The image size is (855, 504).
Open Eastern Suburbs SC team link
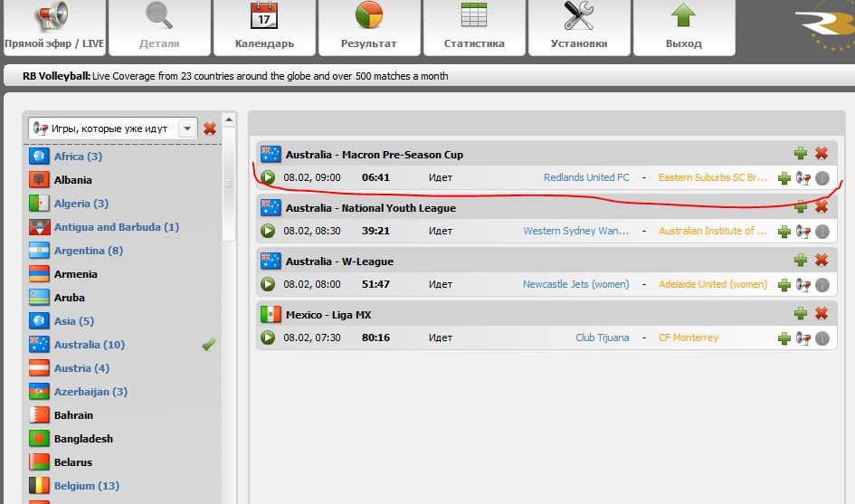click(x=713, y=177)
